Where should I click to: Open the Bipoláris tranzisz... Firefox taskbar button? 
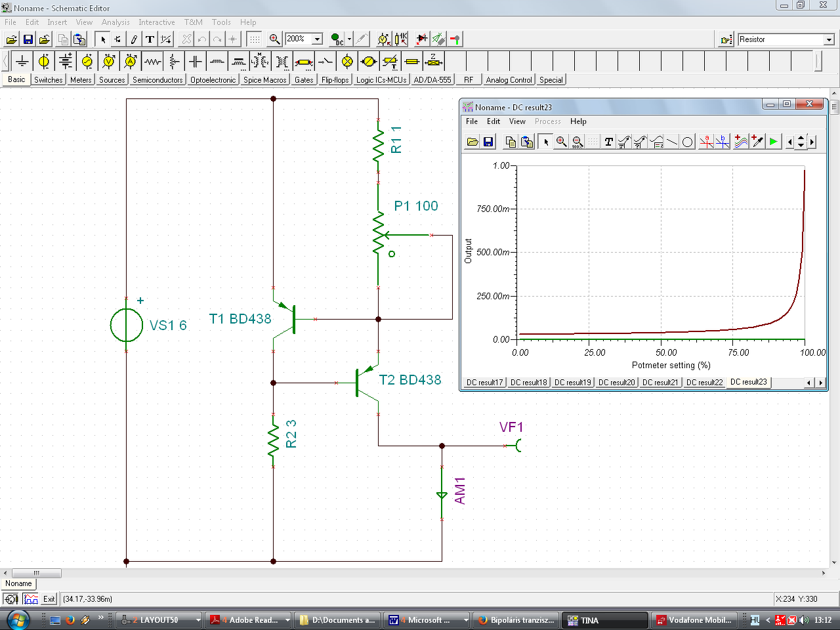(x=516, y=620)
